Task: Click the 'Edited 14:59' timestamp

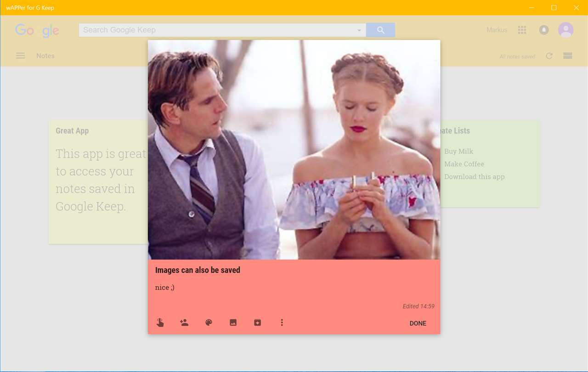Action: pos(418,306)
